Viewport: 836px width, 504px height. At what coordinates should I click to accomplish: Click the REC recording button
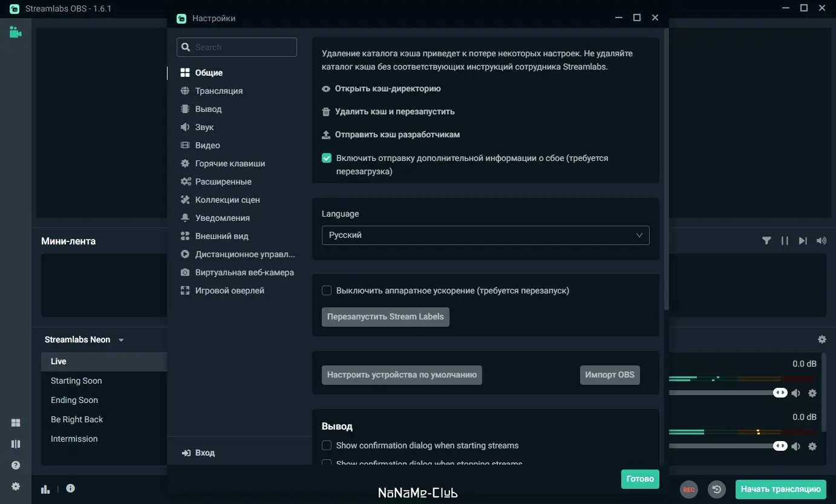[x=688, y=489]
